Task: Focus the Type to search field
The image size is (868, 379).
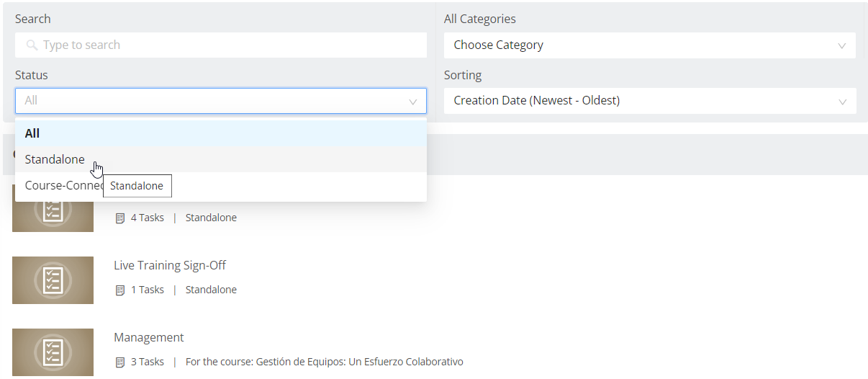Action: pos(221,45)
